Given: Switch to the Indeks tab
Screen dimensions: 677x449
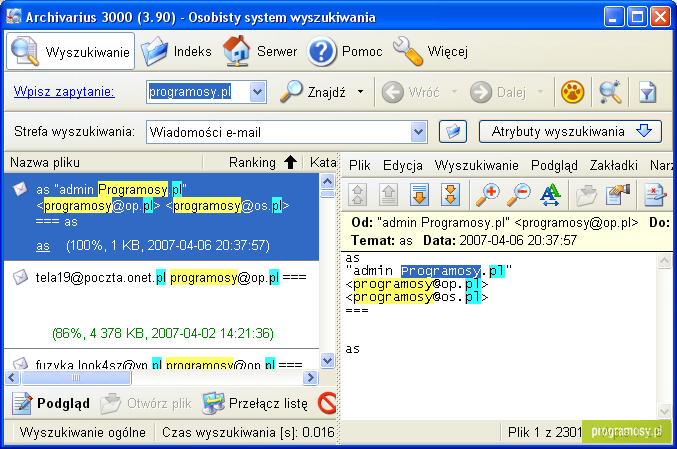Looking at the screenshot, I should pyautogui.click(x=177, y=51).
